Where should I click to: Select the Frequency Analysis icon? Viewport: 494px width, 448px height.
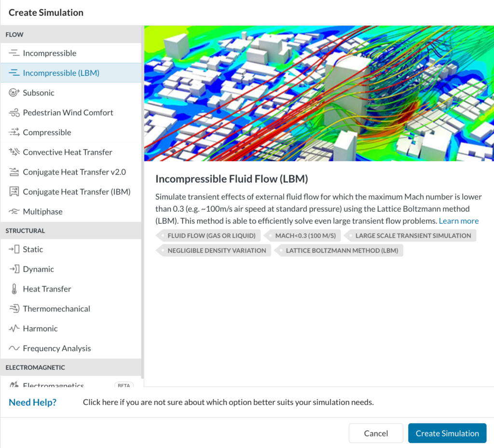[14, 348]
